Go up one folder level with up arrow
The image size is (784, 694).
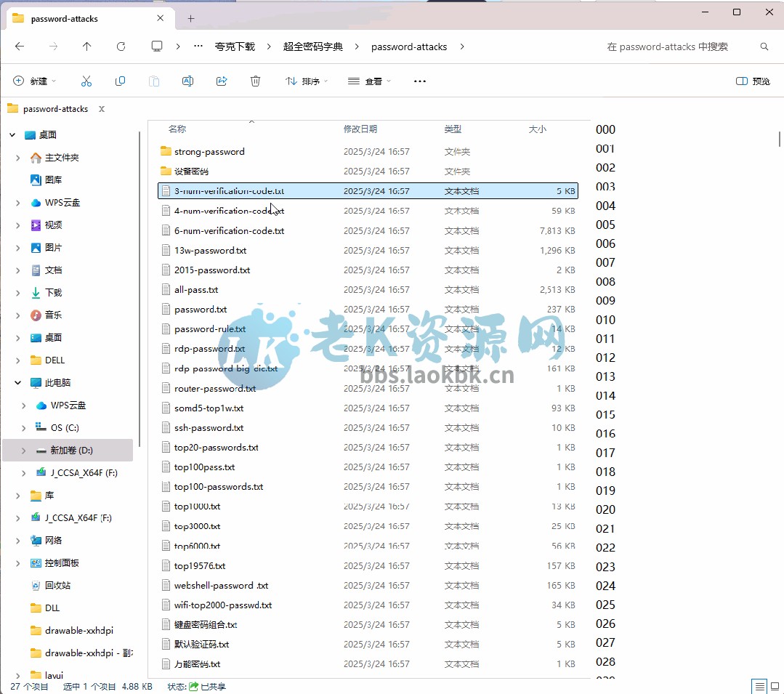[86, 47]
